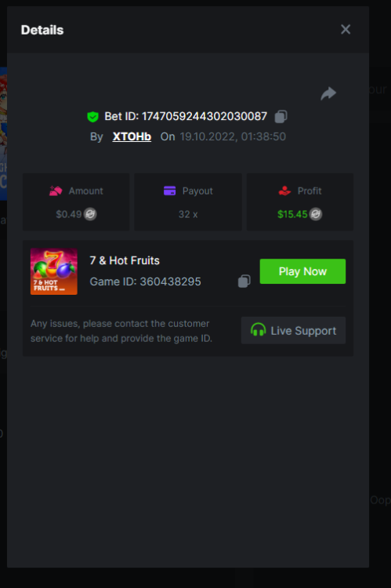Select the 7 & Hot Fruits title
The height and width of the screenshot is (588, 391).
click(125, 260)
